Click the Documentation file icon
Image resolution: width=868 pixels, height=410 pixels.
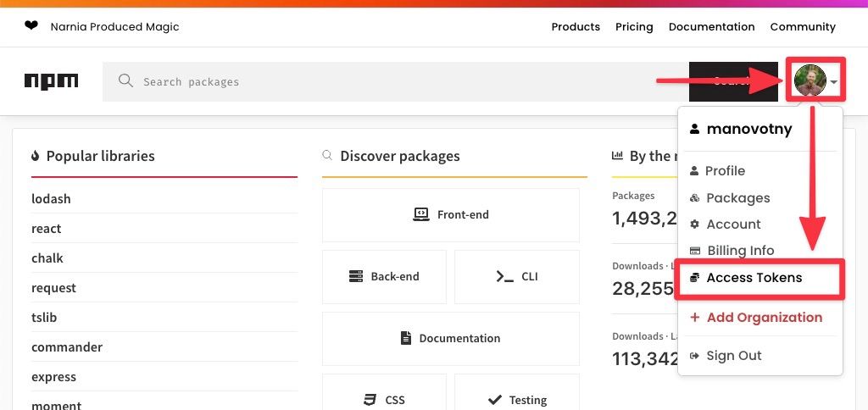(x=406, y=337)
